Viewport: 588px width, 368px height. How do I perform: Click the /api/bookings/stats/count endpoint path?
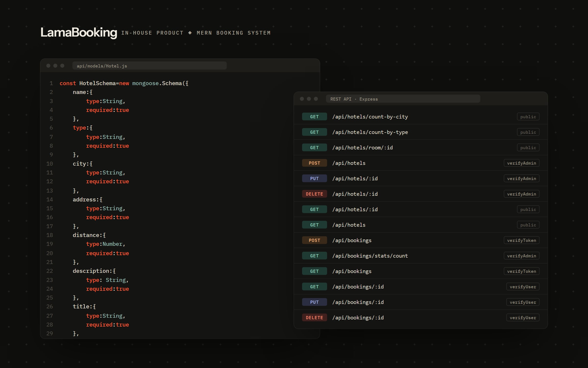click(x=370, y=256)
